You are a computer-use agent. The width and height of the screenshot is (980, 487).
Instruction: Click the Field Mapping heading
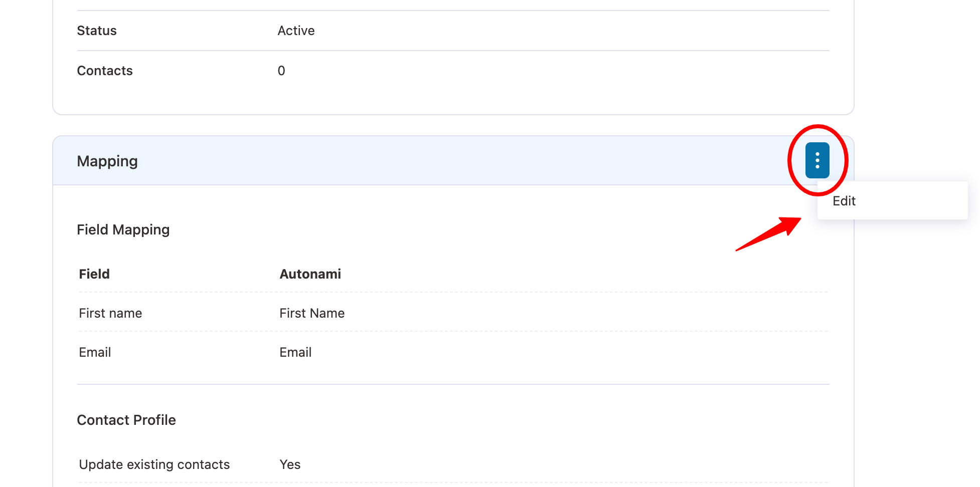click(123, 229)
